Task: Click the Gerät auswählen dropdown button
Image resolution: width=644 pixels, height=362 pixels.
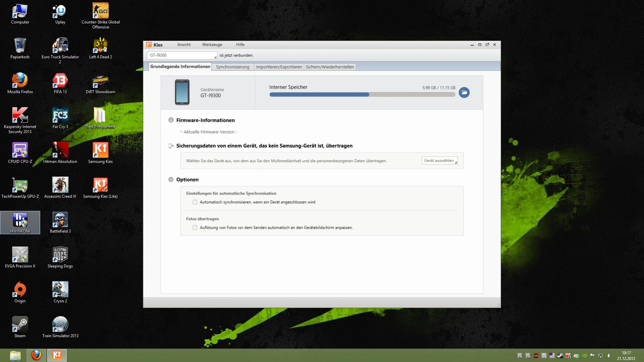Action: click(440, 161)
